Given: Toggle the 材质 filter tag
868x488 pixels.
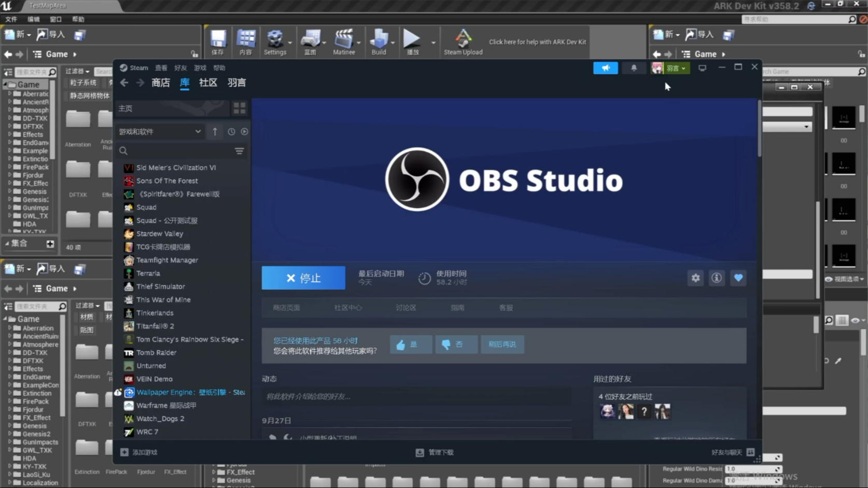Looking at the screenshot, I should coord(87,317).
